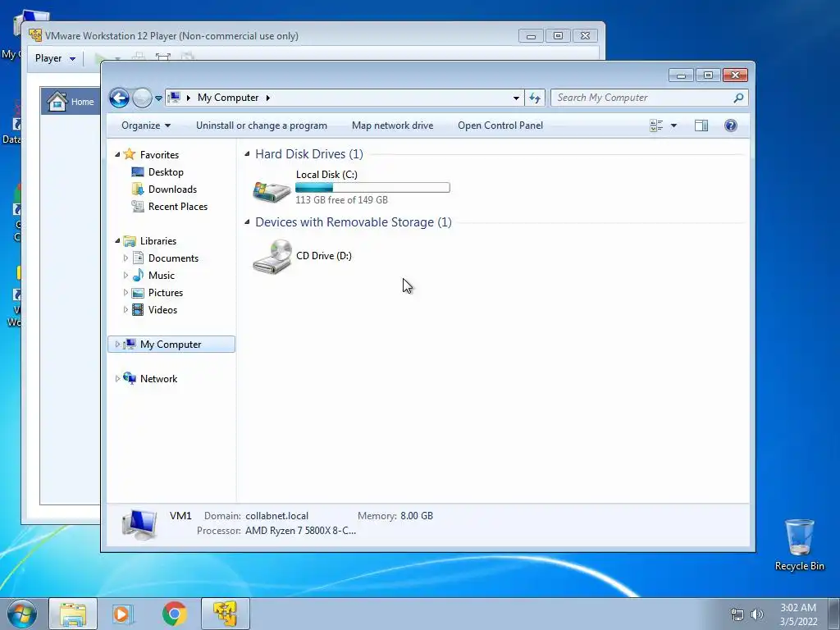Click the VMware Workstation title bar icon
Image resolution: width=840 pixels, height=630 pixels.
35,35
